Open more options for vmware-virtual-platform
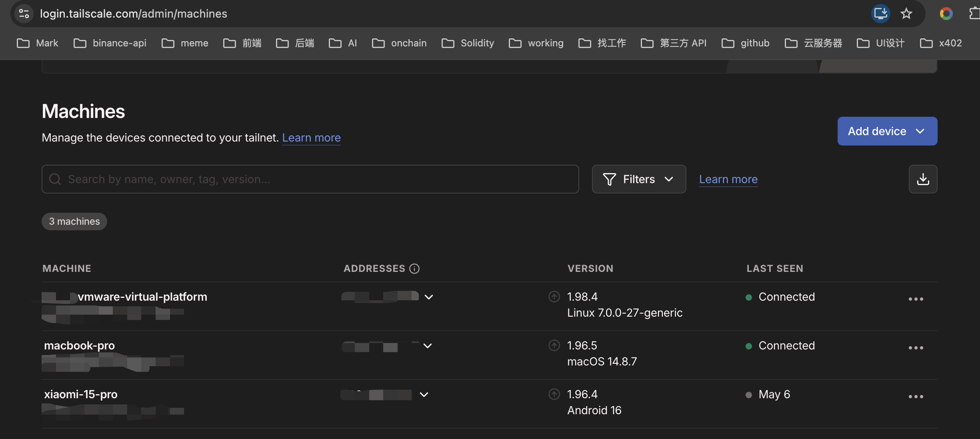 pos(916,299)
